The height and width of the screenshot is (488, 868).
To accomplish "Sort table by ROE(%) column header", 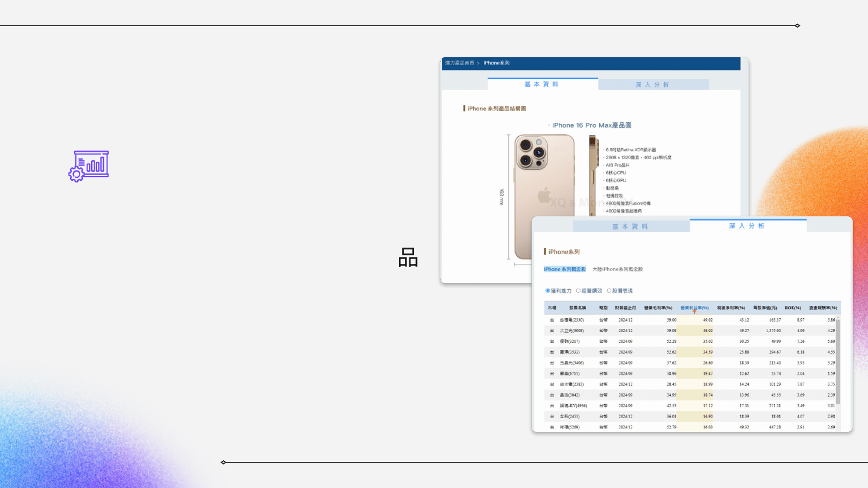I will pos(792,308).
